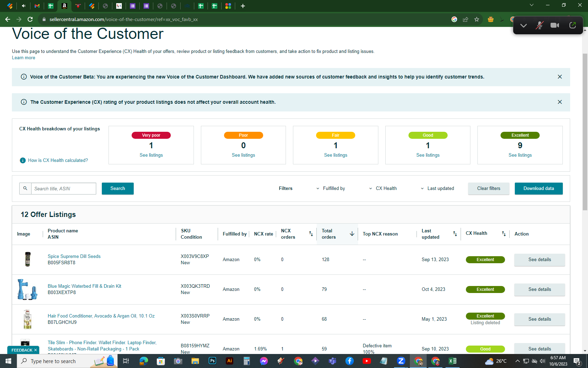Open a new browser tab
The image size is (588, 368).
pos(243,6)
